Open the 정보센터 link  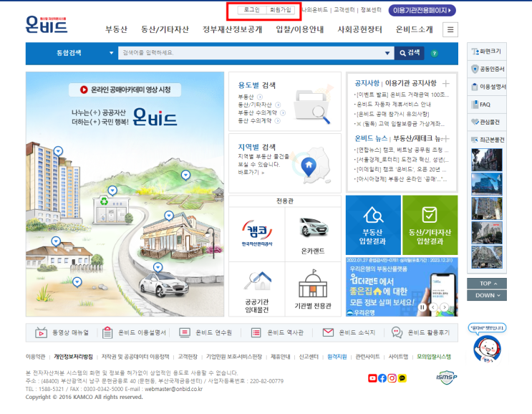(x=371, y=10)
